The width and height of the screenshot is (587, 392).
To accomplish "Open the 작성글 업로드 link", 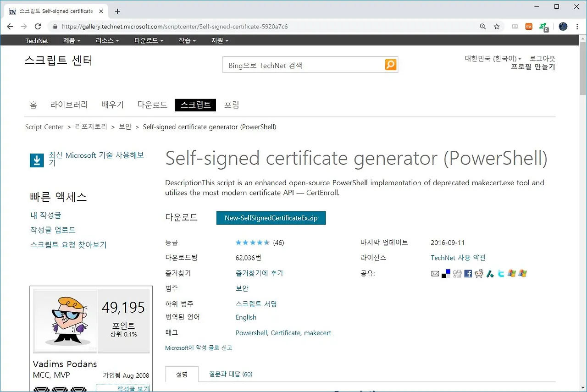I will [x=53, y=230].
